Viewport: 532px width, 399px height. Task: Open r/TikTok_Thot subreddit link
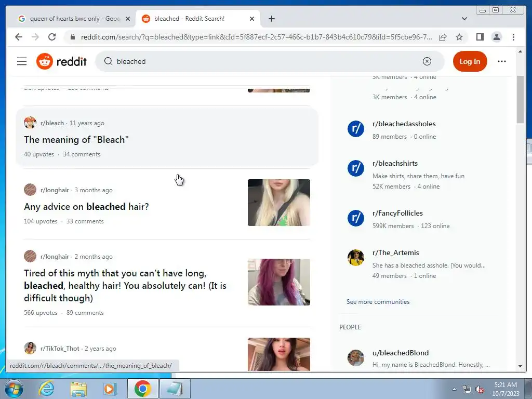[x=60, y=349]
